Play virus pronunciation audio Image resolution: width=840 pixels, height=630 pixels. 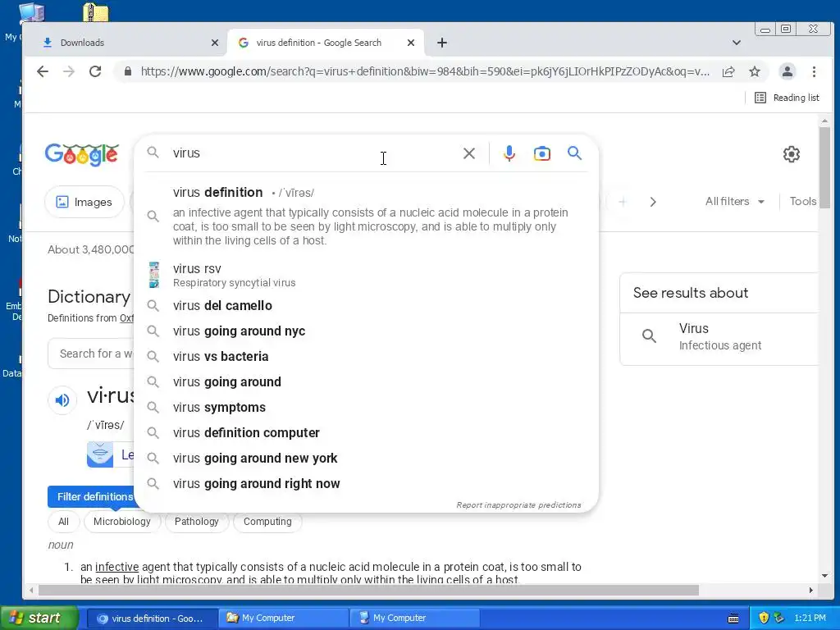(62, 399)
